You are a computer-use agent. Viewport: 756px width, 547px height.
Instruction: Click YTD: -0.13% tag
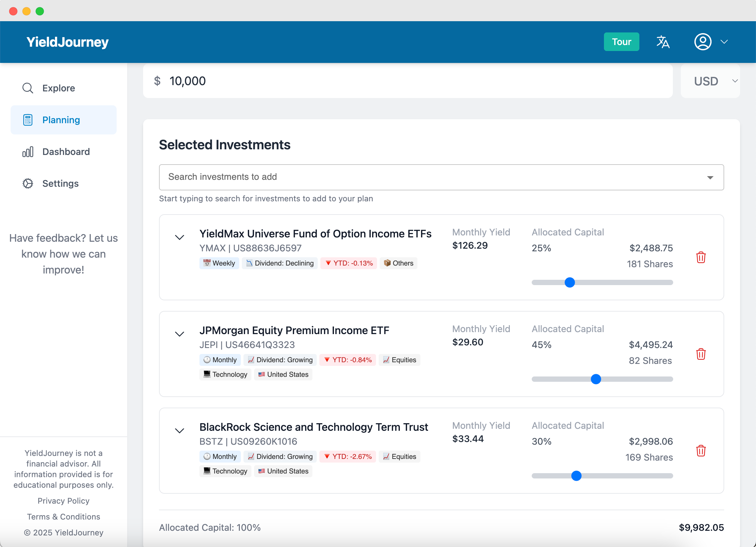[349, 263]
